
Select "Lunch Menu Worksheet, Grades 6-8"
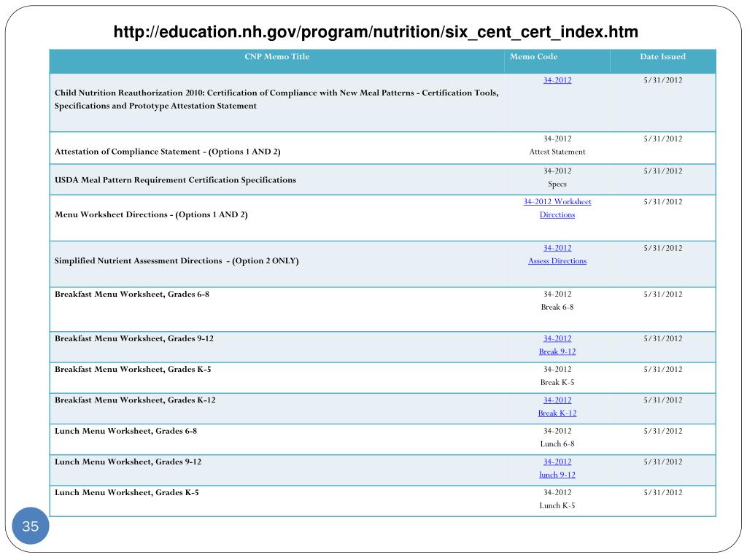[125, 431]
